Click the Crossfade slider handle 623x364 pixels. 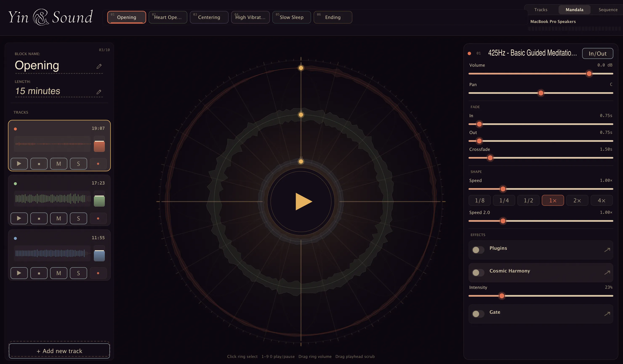[490, 158]
